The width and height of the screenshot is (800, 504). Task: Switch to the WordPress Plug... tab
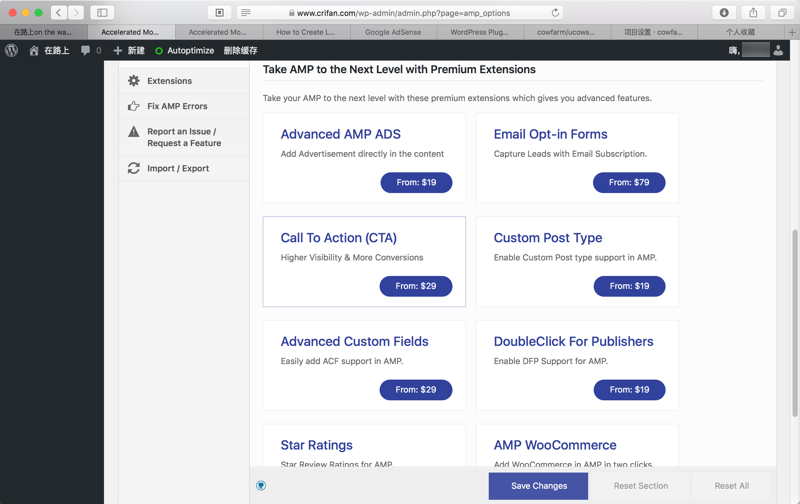479,32
